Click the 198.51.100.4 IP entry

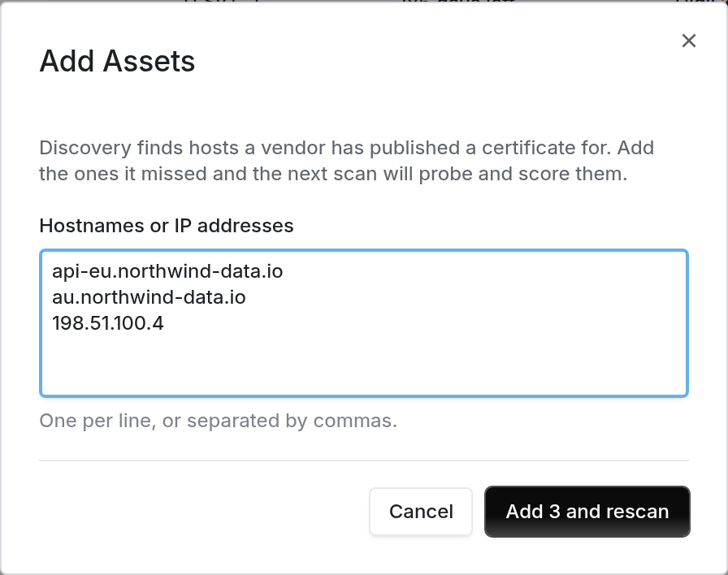click(x=108, y=323)
